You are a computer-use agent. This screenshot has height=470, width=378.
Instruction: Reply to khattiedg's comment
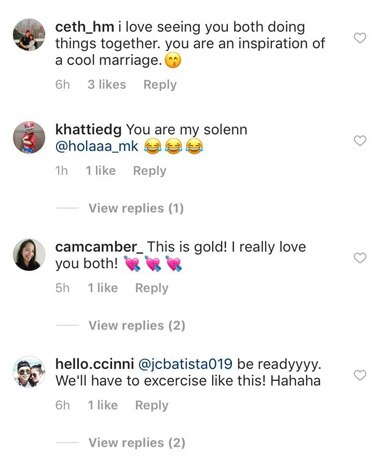(x=150, y=171)
